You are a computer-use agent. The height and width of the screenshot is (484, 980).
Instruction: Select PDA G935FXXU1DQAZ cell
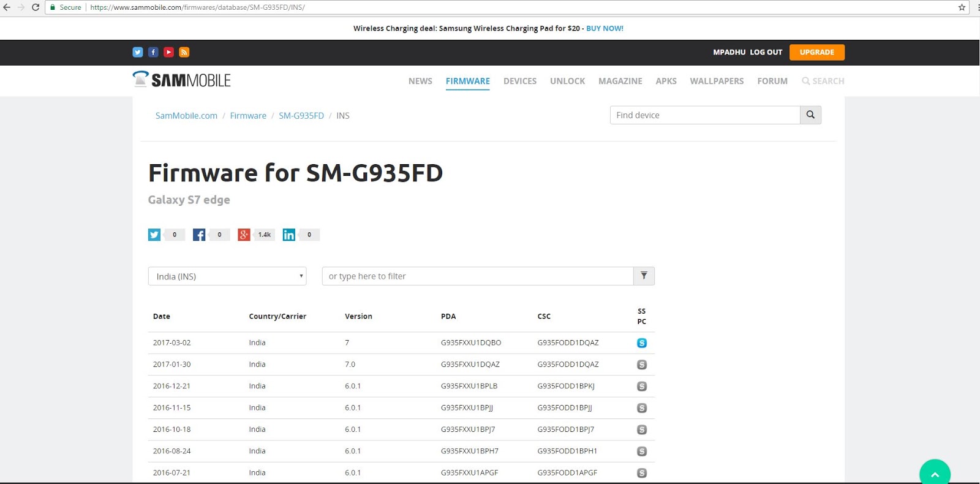click(x=470, y=364)
